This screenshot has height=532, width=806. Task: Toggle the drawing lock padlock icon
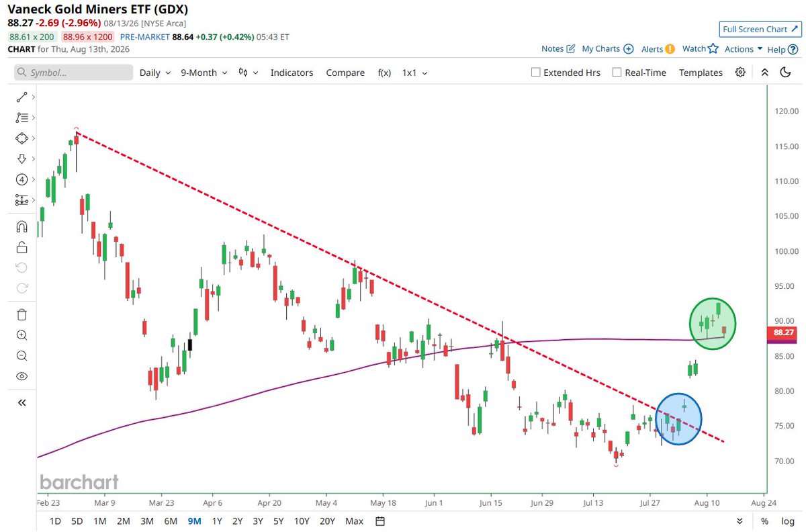21,247
